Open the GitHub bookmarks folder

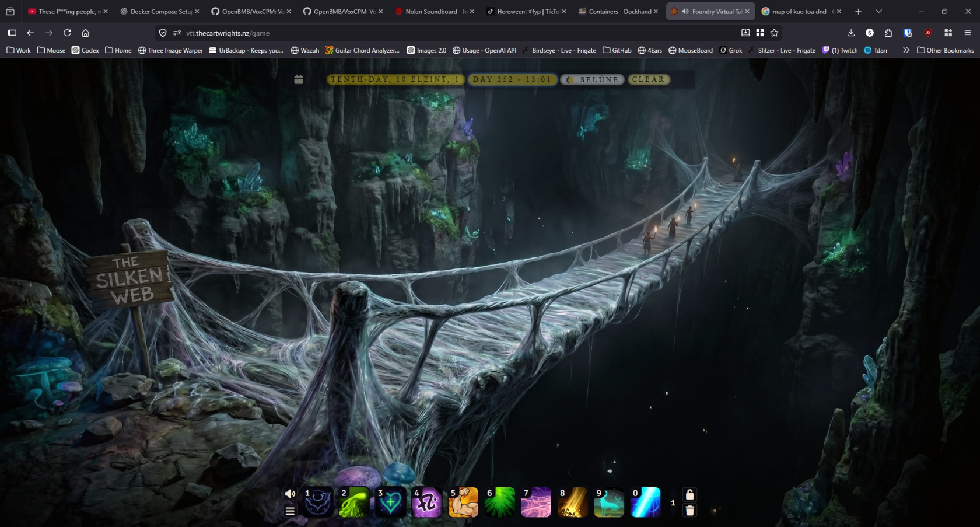tap(617, 50)
